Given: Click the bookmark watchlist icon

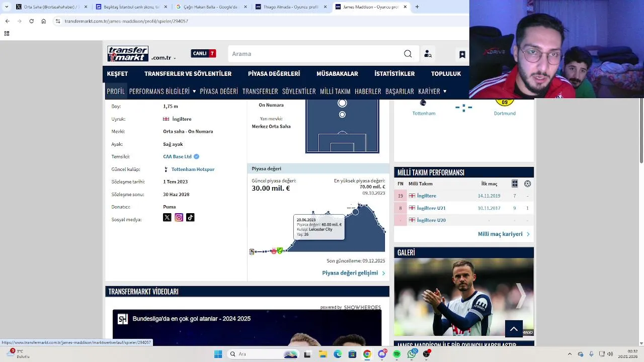Looking at the screenshot, I should [x=462, y=54].
